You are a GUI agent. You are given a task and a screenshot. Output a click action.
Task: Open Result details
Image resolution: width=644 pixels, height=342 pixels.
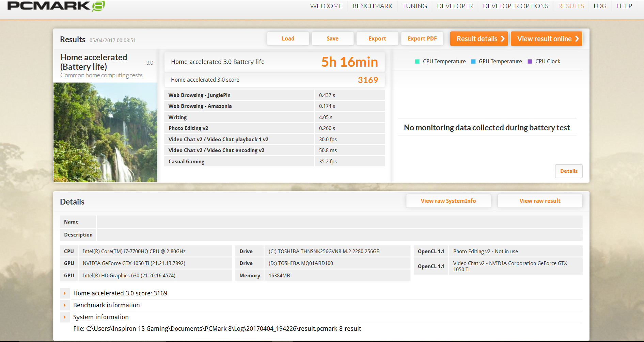(x=479, y=39)
